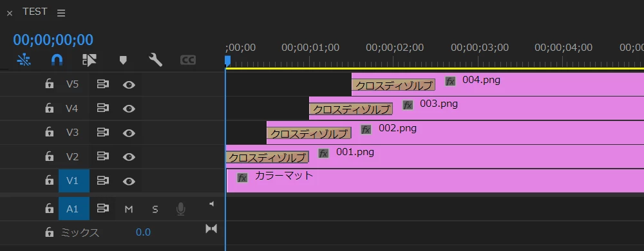The width and height of the screenshot is (644, 251).
Task: Toggle sync lock on V5 track
Action: click(102, 84)
